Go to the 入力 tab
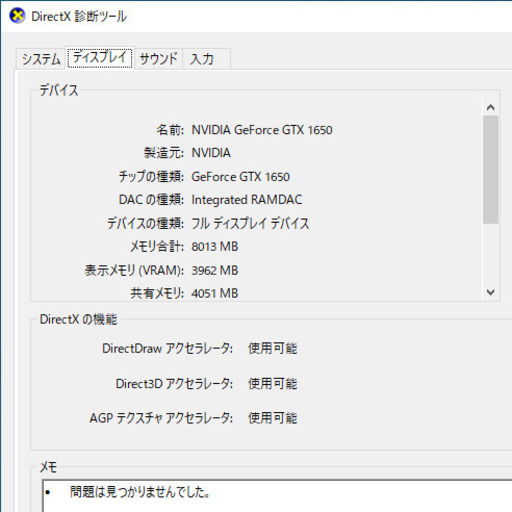Screen dimensions: 512x512 point(206,59)
